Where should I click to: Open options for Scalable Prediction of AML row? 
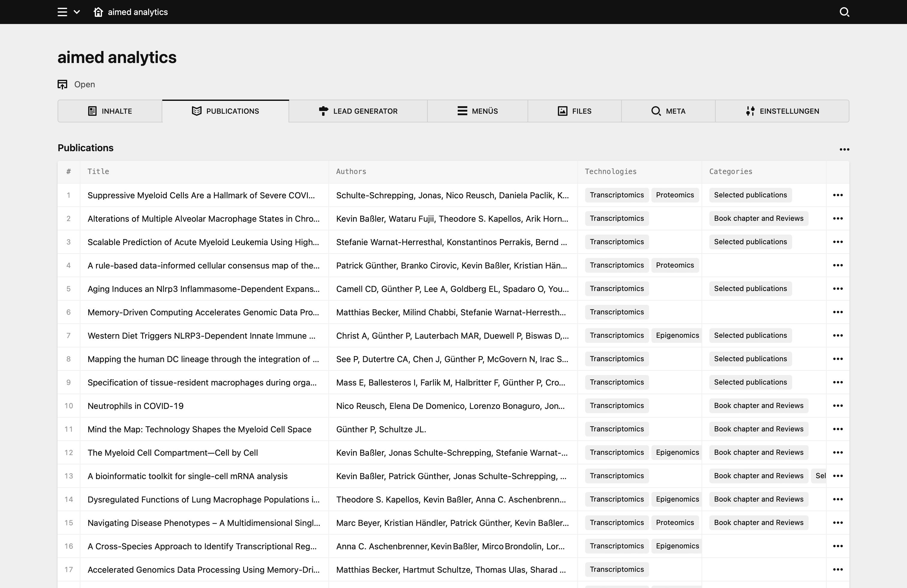coord(838,242)
